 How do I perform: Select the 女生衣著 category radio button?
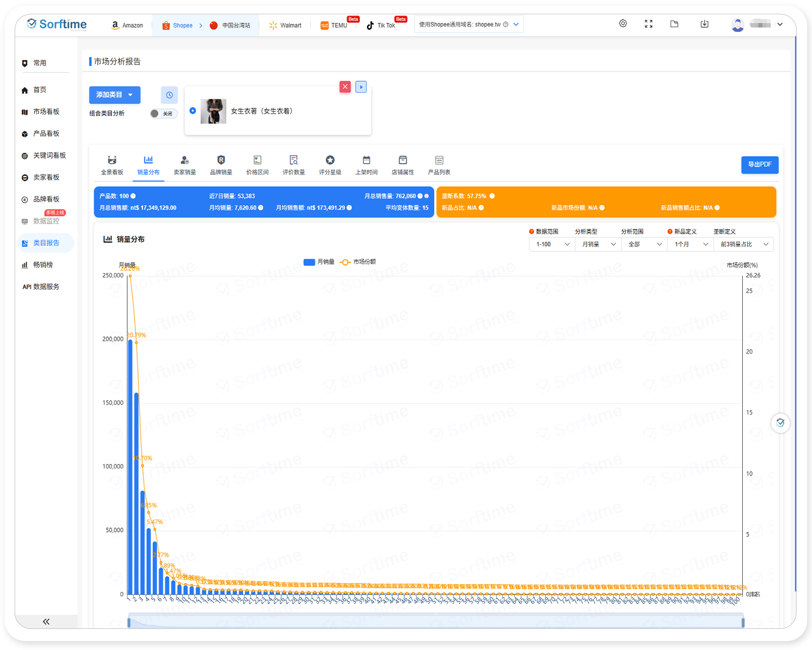tap(193, 110)
